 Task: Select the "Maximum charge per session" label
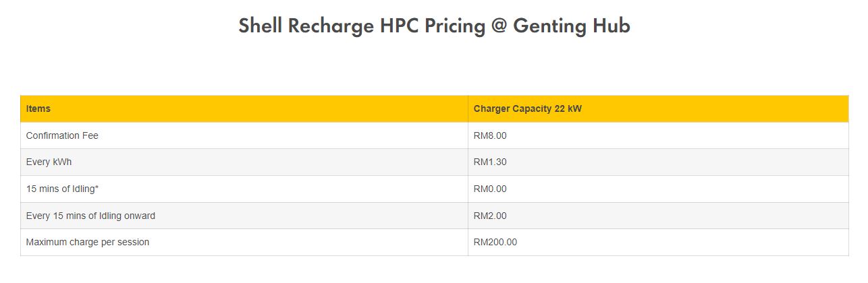pyautogui.click(x=88, y=243)
